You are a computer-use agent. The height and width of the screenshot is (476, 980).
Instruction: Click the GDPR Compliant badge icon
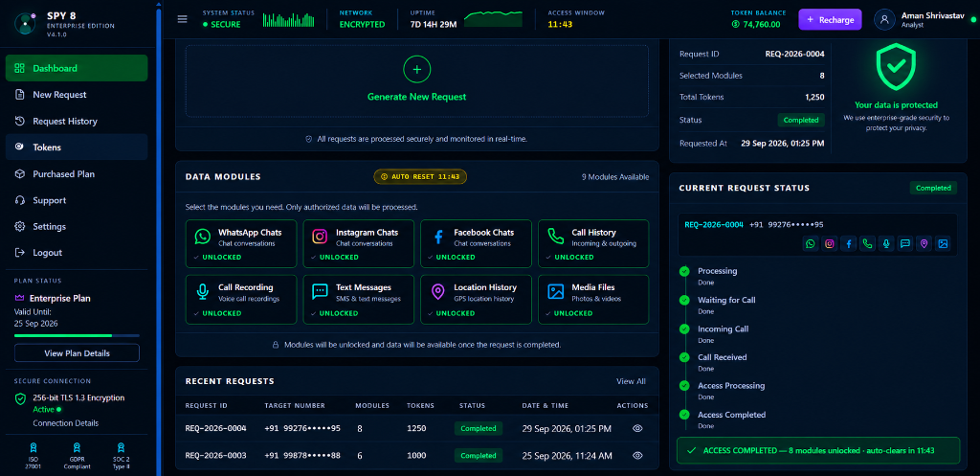coord(77,447)
